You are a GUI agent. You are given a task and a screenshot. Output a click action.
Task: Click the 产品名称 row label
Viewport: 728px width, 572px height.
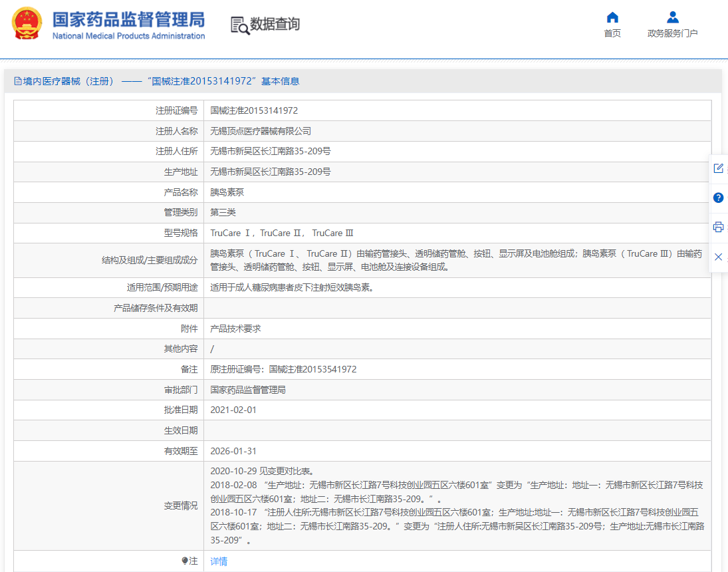(x=181, y=192)
